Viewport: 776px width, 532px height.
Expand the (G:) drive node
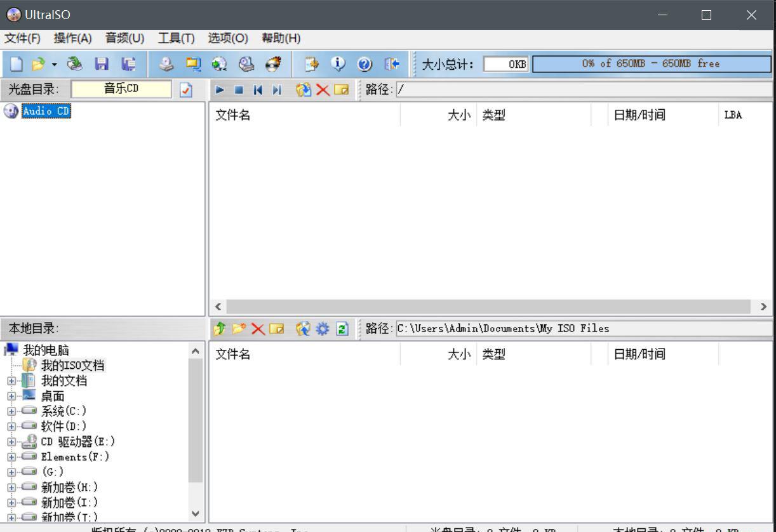(11, 472)
